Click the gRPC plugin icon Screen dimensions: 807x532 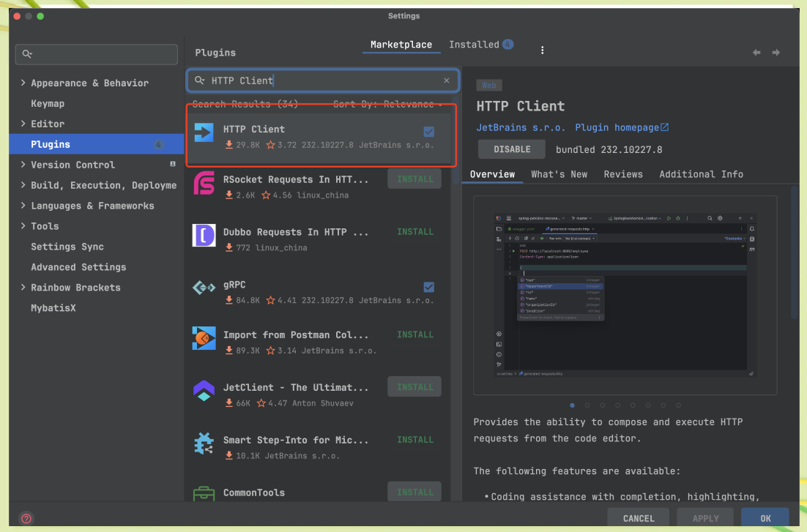pos(204,288)
